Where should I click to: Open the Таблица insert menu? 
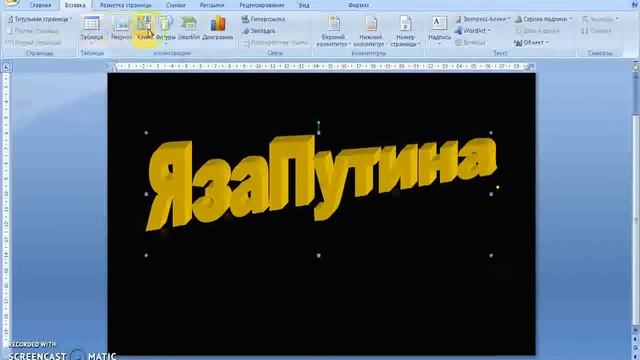pos(92,29)
